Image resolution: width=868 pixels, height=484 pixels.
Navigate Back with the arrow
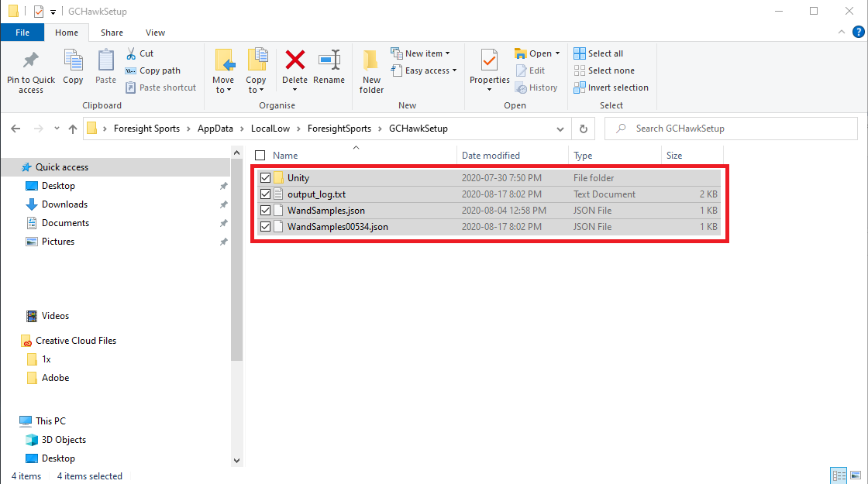[15, 129]
